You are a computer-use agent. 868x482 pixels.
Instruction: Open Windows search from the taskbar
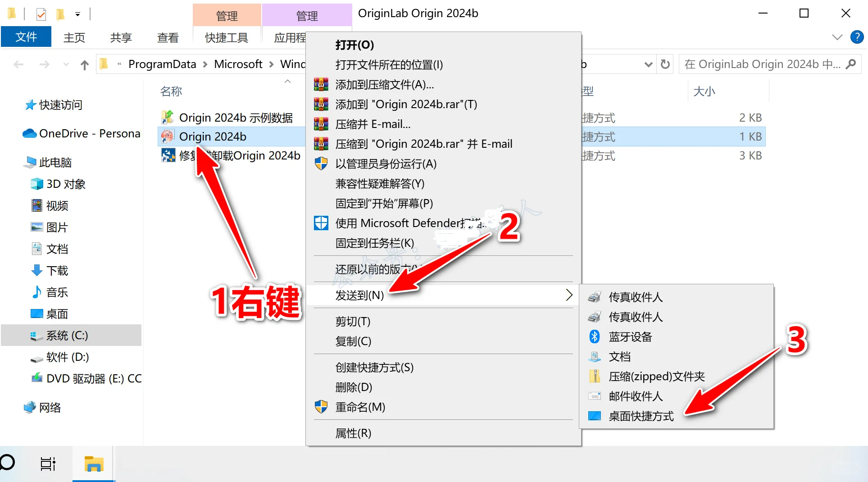coord(7,463)
